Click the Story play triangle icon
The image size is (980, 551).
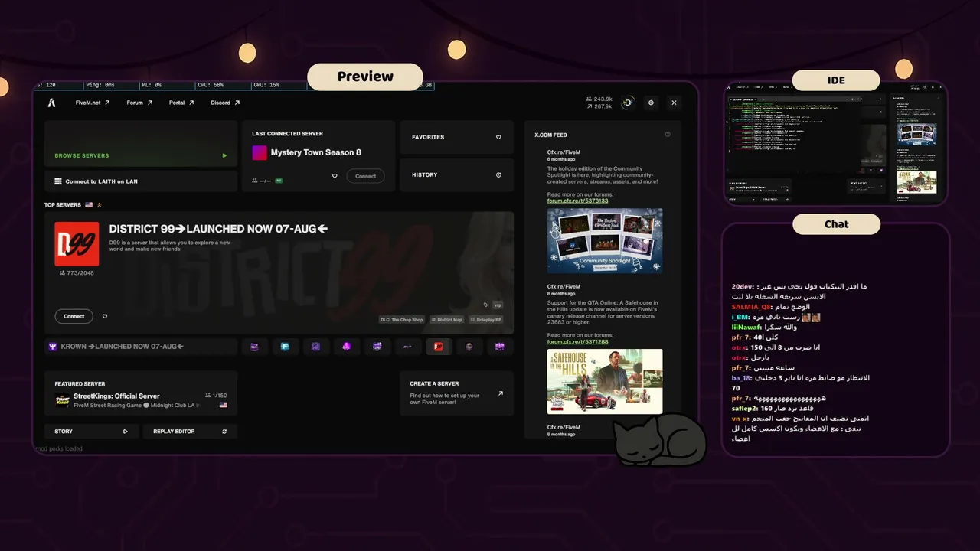(126, 432)
